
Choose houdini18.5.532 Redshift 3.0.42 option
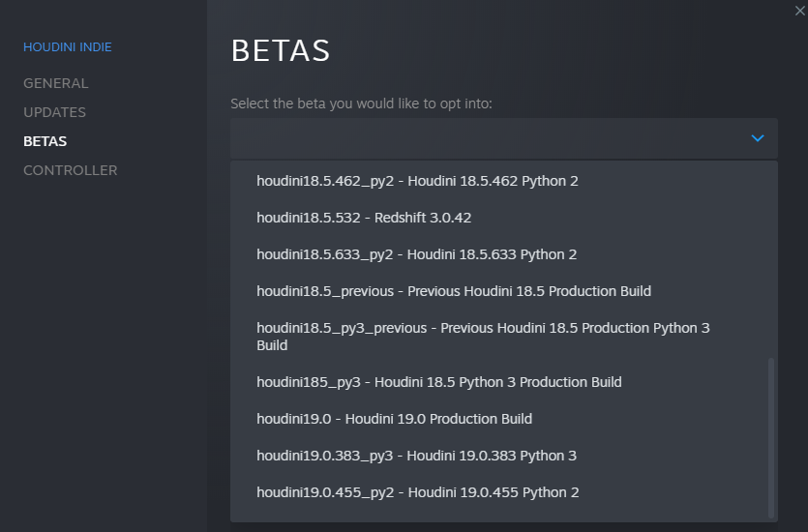[x=364, y=218]
